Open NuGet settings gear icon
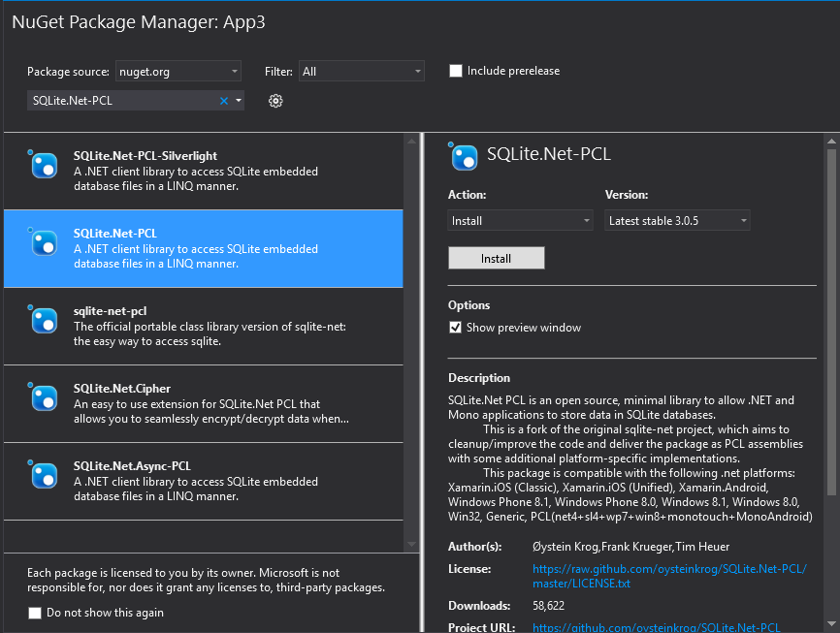This screenshot has width=840, height=633. tap(275, 101)
